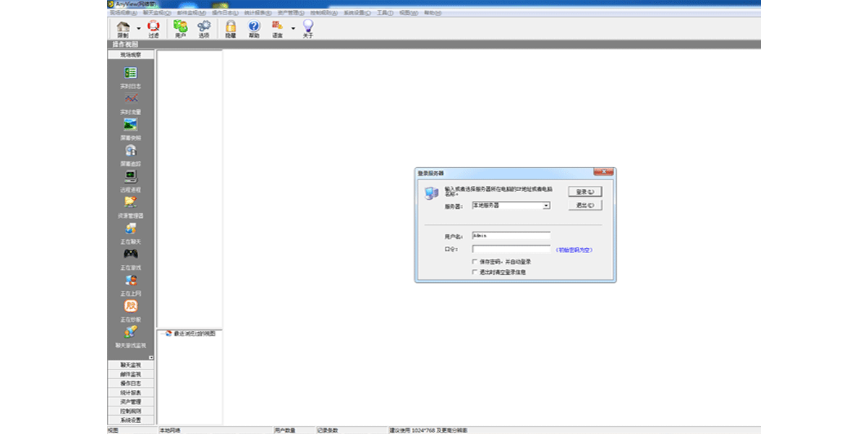This screenshot has height=434, width=868.
Task: Click the 口令 (Password) input field
Action: 511,249
